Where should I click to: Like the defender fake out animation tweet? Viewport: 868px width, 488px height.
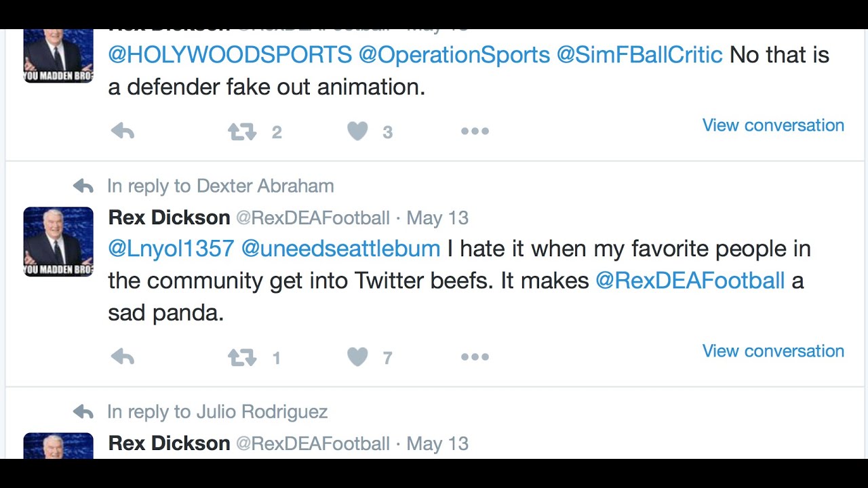coord(357,131)
